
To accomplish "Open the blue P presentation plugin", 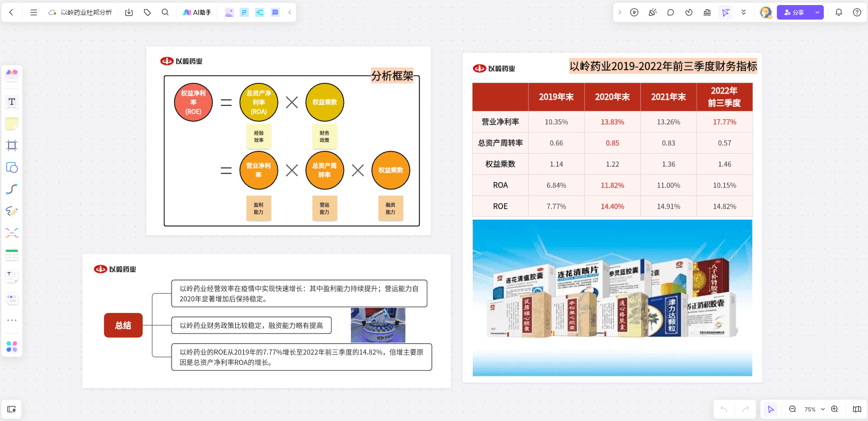I will (244, 12).
